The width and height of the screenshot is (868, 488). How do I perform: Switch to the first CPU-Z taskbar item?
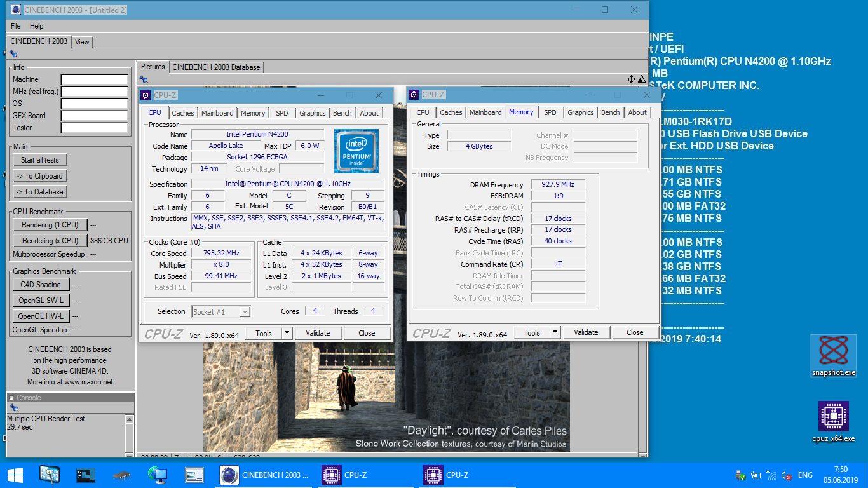[367, 475]
